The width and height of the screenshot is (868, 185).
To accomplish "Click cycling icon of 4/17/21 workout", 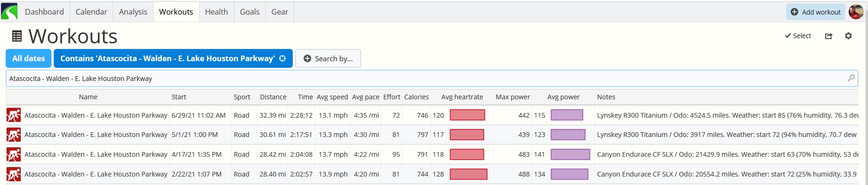I will (x=14, y=154).
